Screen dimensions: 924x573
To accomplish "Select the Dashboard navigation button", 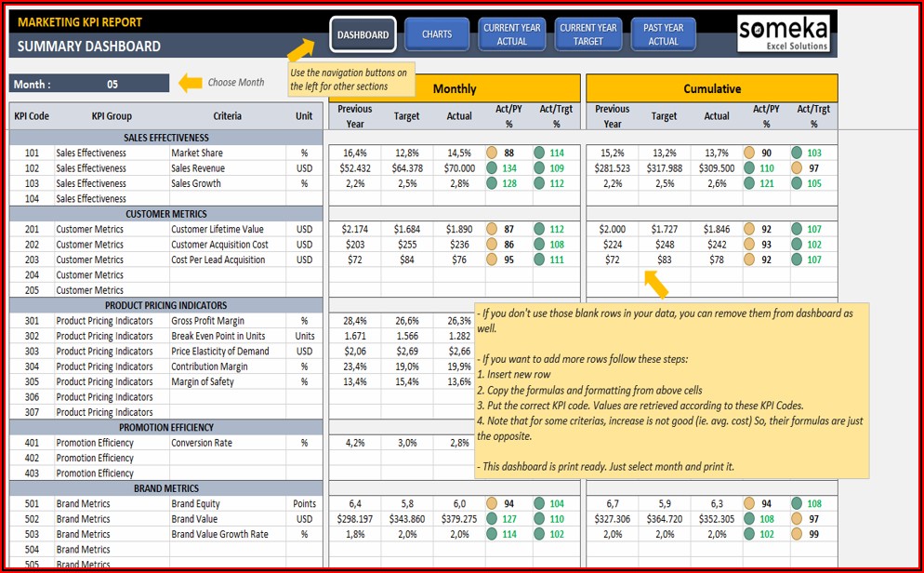I will [363, 34].
